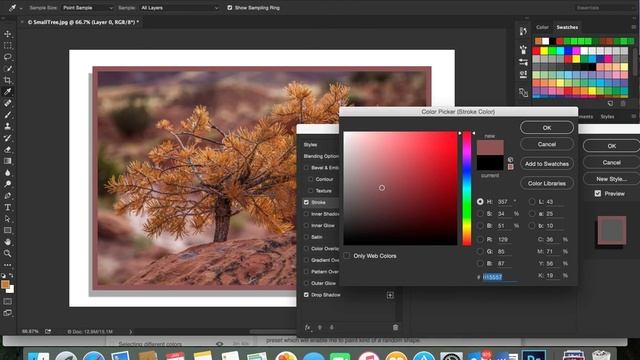Screen dimensions: 640x360
Task: Toggle the Preview checkbox in Layer Style
Action: pos(598,193)
